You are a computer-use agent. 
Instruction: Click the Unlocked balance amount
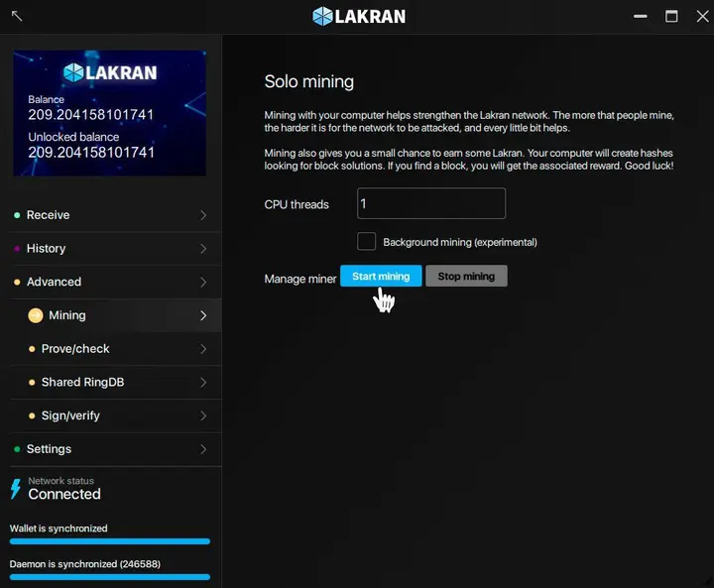click(x=91, y=152)
